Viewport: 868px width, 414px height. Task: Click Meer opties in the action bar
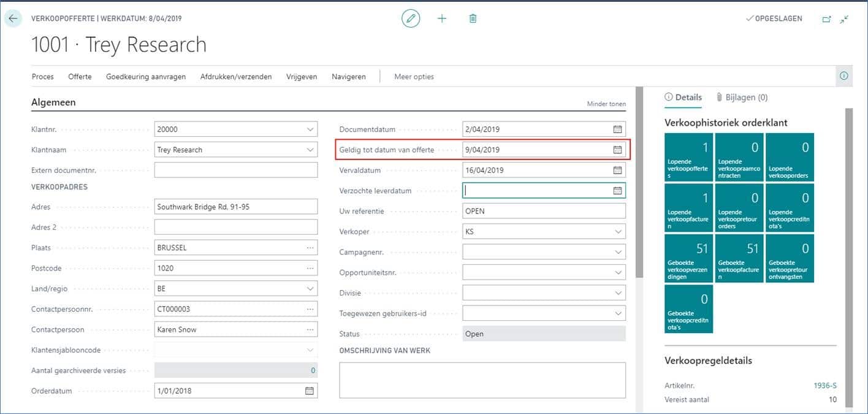pos(414,77)
